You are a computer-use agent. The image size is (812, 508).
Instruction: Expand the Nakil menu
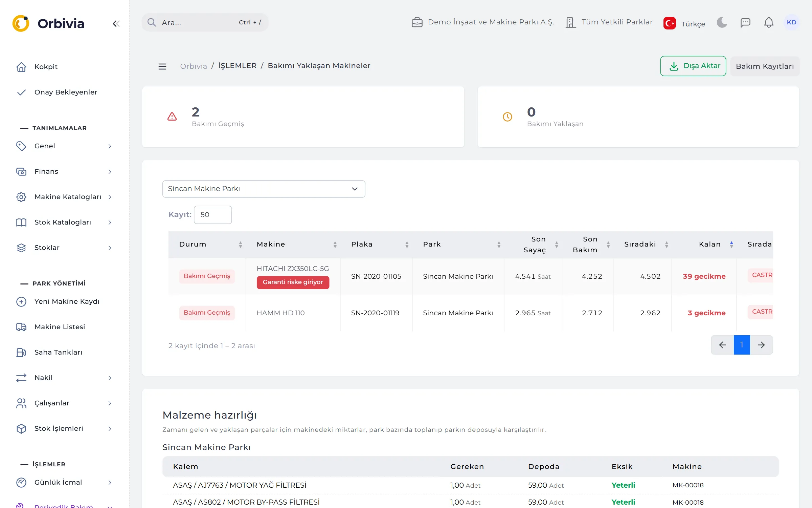tap(64, 378)
